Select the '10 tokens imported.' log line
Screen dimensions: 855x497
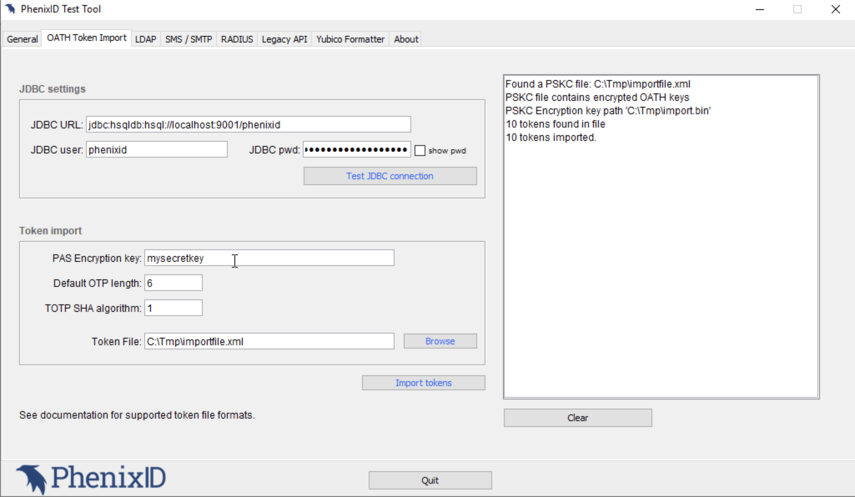551,137
